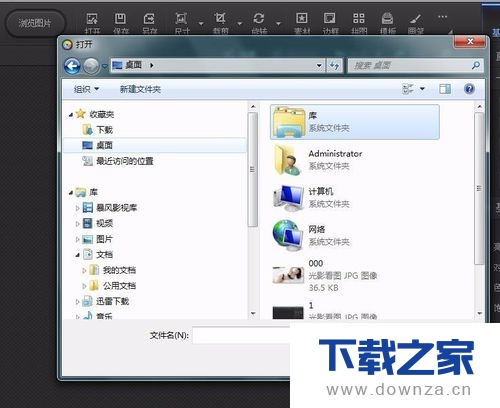Click the file list vertical scrollbar
Viewport: 500px width, 408px height.
pyautogui.click(x=479, y=188)
